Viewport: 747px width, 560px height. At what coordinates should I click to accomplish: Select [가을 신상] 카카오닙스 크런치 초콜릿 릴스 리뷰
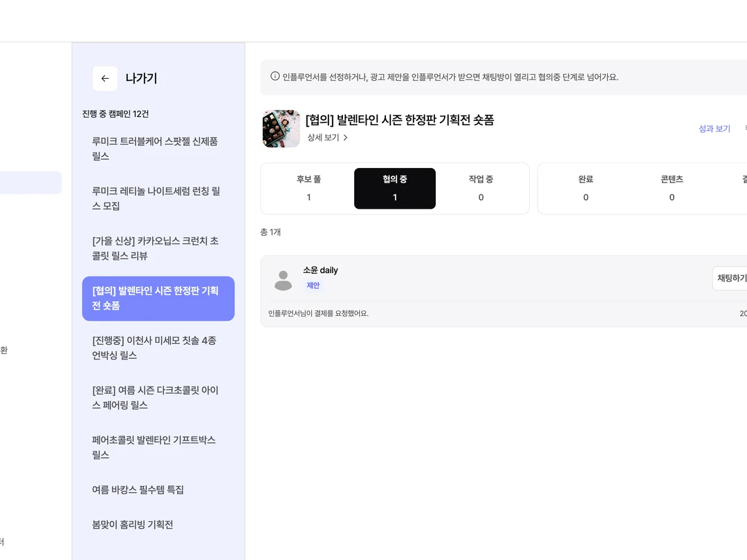[158, 249]
